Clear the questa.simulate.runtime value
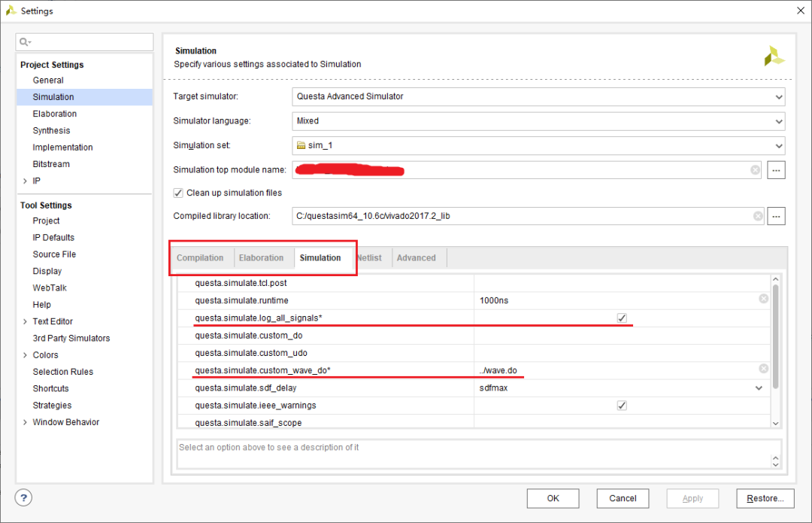Viewport: 812px width, 523px height. [x=763, y=300]
